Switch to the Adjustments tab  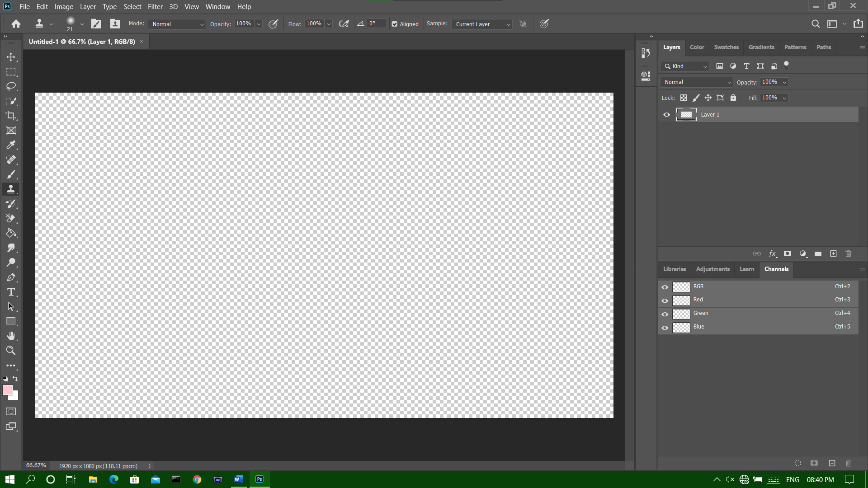712,269
